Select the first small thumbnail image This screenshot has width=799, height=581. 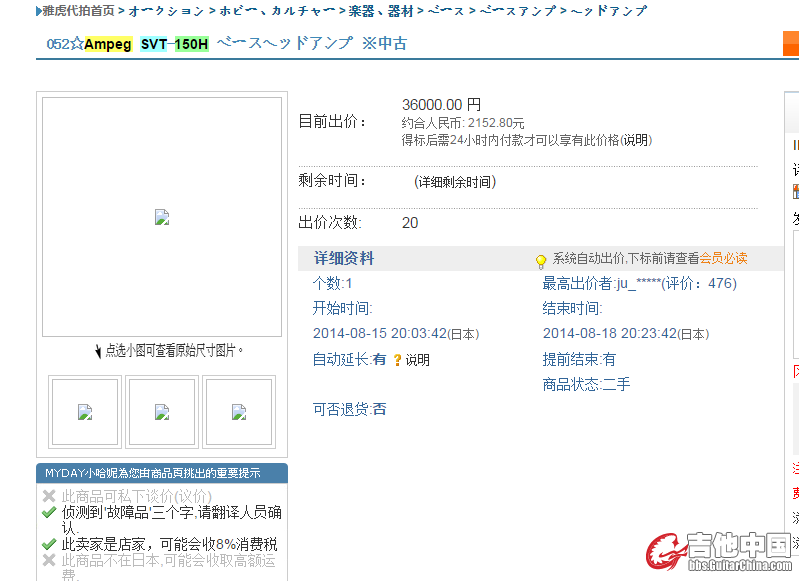(x=85, y=412)
